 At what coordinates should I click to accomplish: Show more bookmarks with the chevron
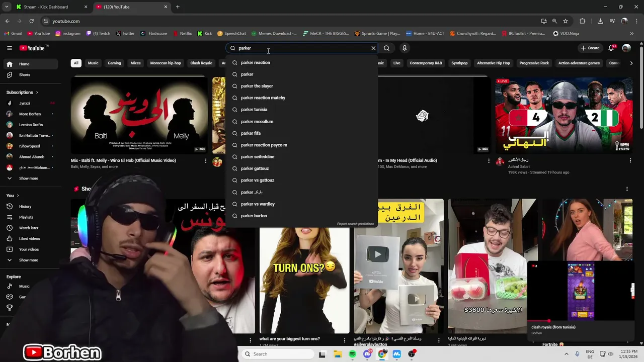tap(632, 34)
